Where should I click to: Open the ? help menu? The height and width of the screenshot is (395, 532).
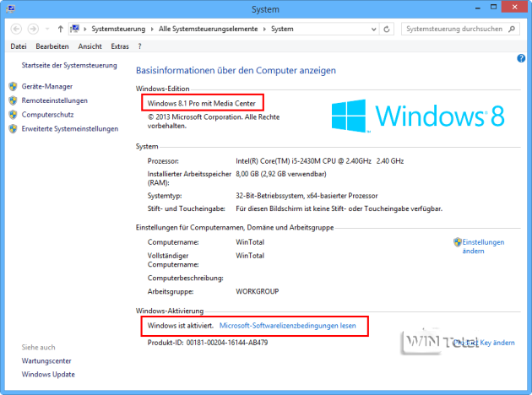pos(140,46)
